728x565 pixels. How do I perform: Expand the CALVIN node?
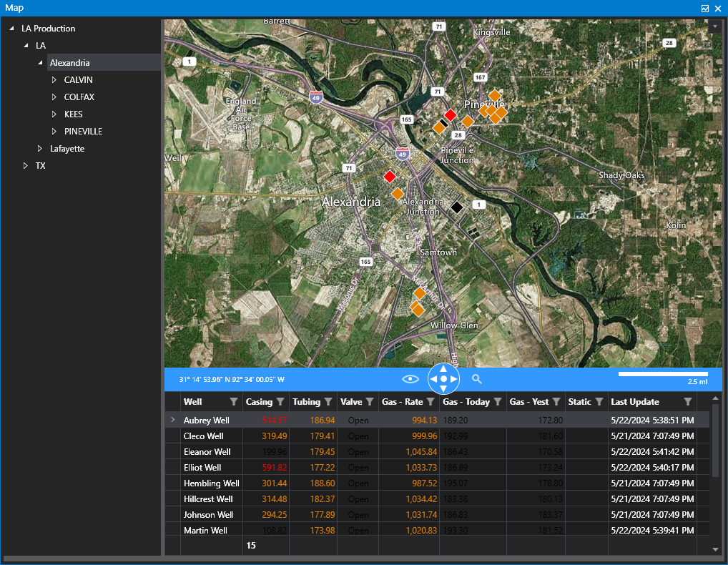[x=54, y=80]
